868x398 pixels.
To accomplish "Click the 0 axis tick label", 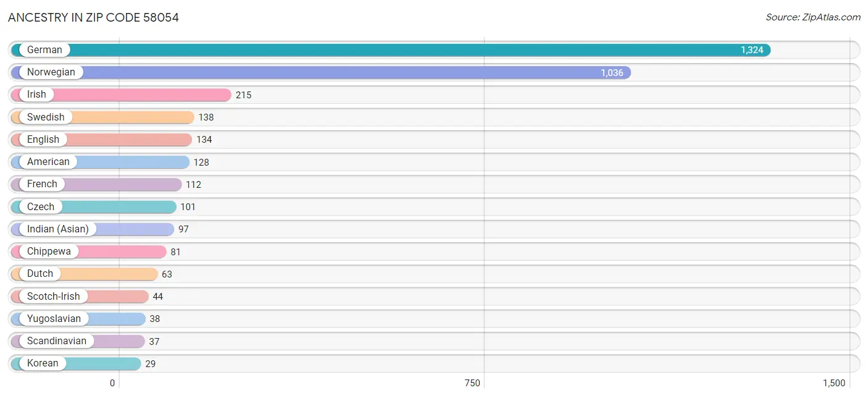I will pyautogui.click(x=112, y=383).
